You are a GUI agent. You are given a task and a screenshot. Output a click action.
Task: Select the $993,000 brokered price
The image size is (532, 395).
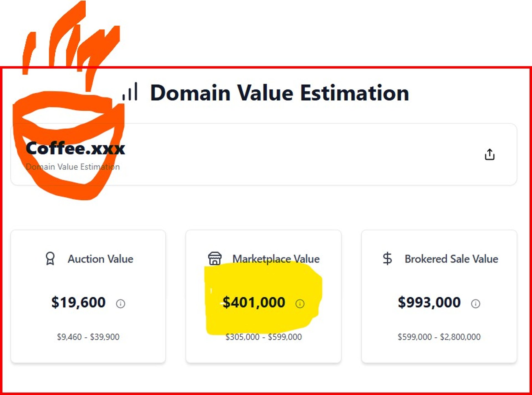(429, 302)
